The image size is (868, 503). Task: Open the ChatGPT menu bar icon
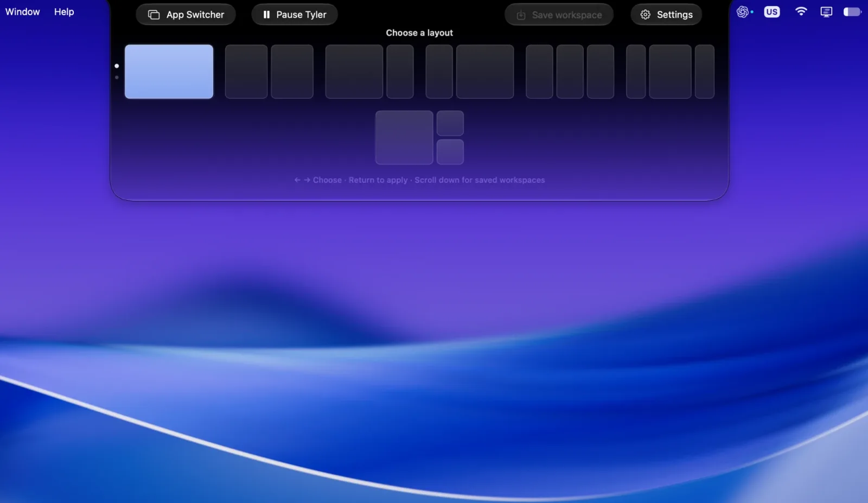click(743, 11)
